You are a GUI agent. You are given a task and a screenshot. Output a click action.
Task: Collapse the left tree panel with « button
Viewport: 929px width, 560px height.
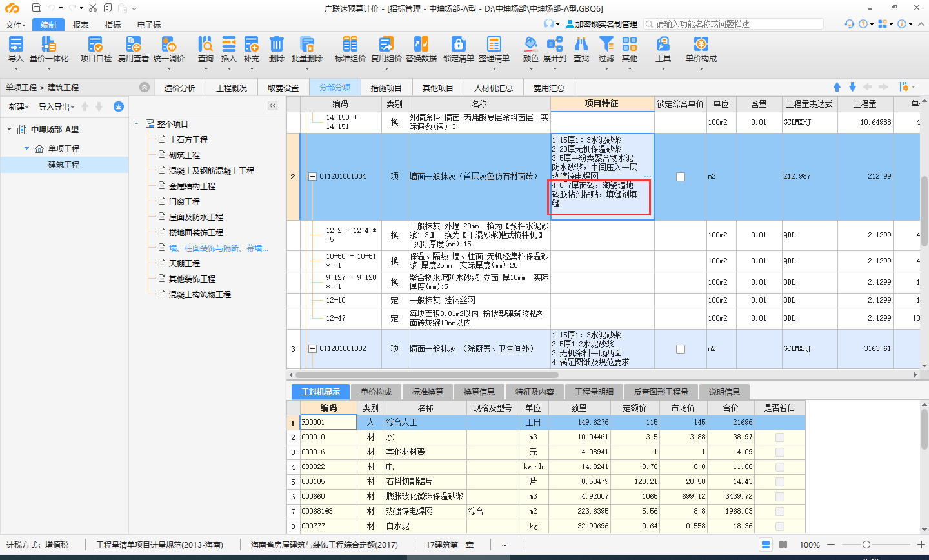(x=272, y=106)
